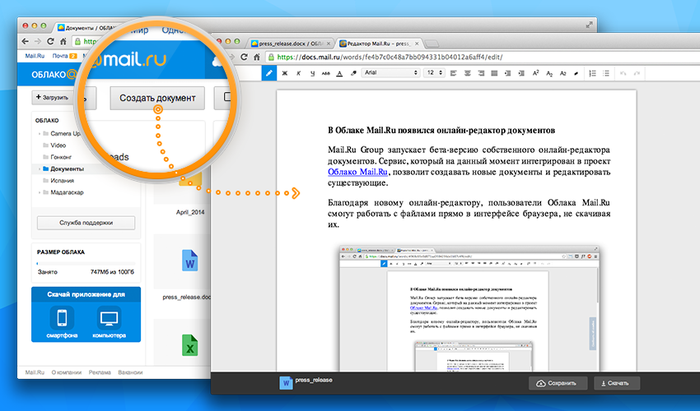The image size is (700, 411).
Task: Reload the cloud window page
Action: click(50, 42)
